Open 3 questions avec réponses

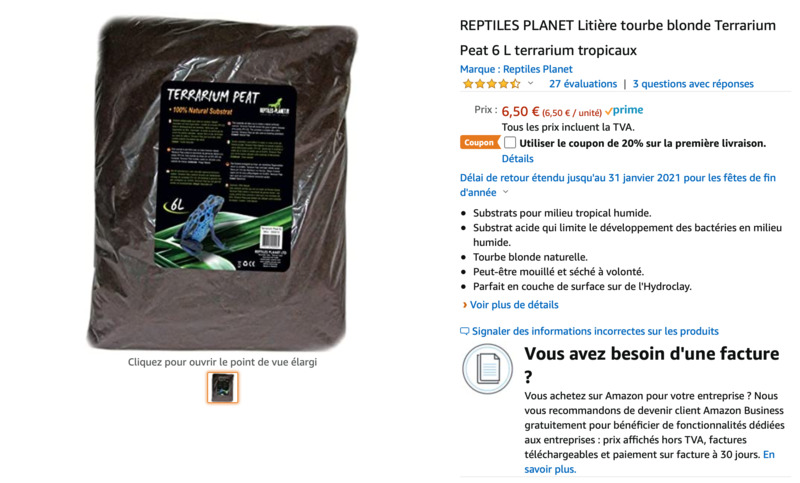pos(693,84)
